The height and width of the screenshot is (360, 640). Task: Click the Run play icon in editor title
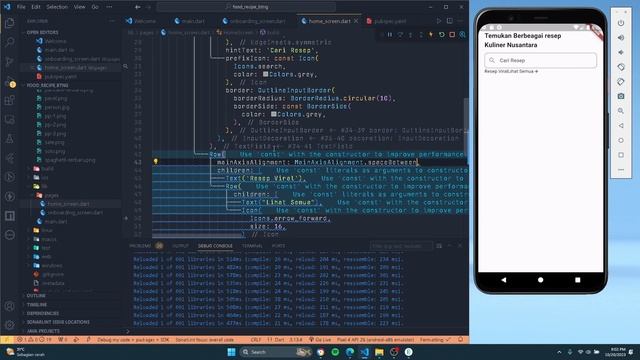439,21
